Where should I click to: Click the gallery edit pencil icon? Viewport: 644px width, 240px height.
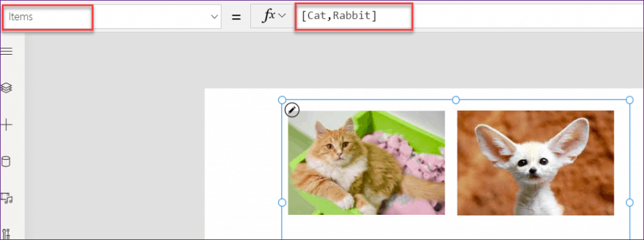[x=292, y=110]
